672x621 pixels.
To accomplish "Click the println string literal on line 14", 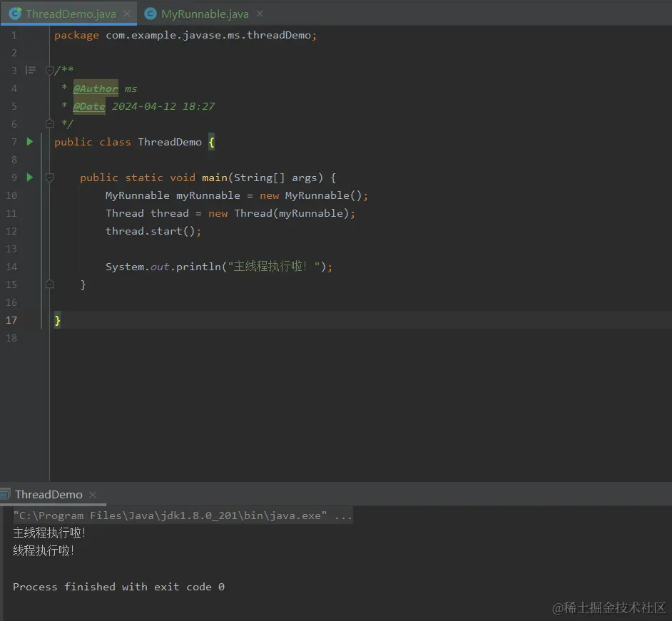I will tap(274, 267).
